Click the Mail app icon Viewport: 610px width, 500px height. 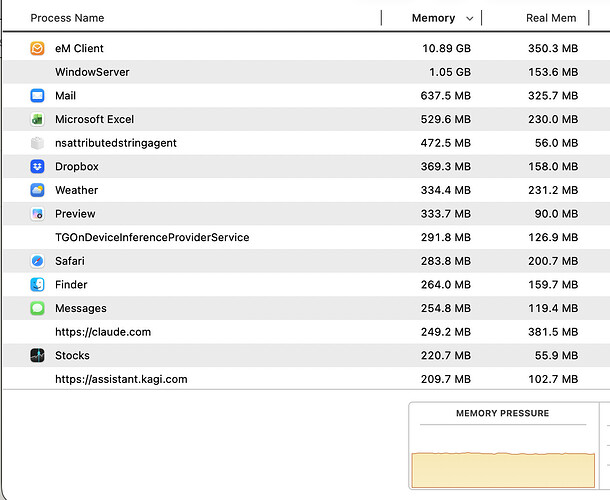tap(37, 95)
